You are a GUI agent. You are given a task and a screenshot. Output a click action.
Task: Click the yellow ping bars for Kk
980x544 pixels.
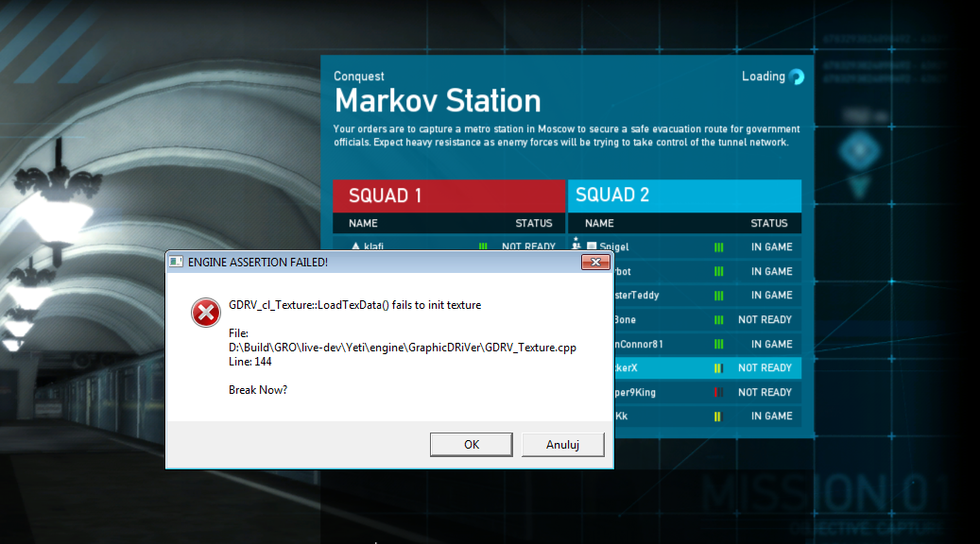pyautogui.click(x=717, y=416)
